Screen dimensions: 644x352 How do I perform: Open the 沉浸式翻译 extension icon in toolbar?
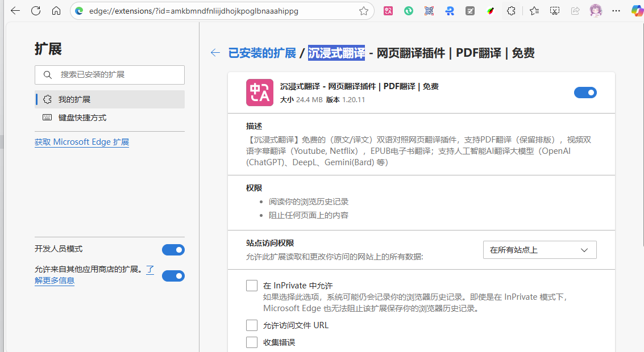click(388, 10)
